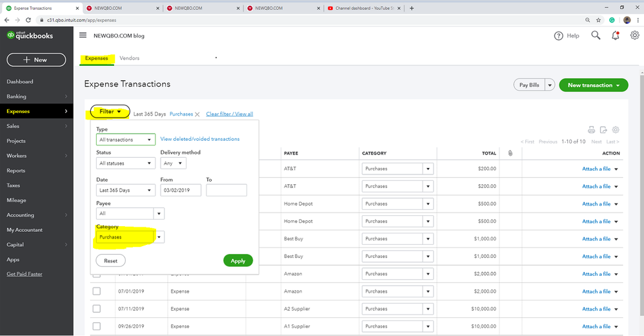This screenshot has width=644, height=336.
Task: Open the notifications bell
Action: 615,36
